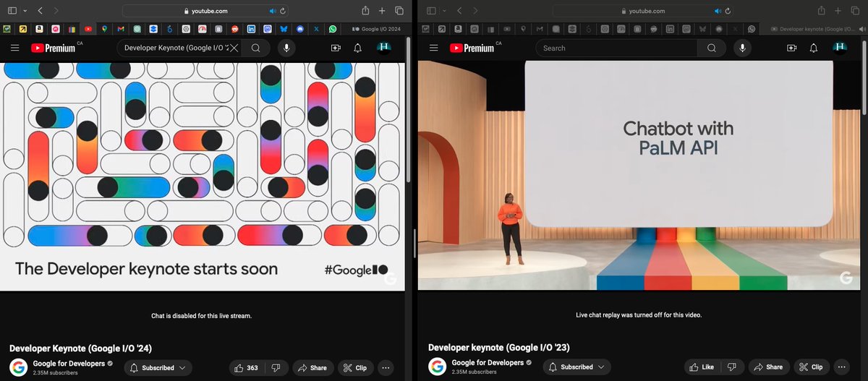
Task: Dislike the Google I/O '23 video
Action: pyautogui.click(x=732, y=367)
